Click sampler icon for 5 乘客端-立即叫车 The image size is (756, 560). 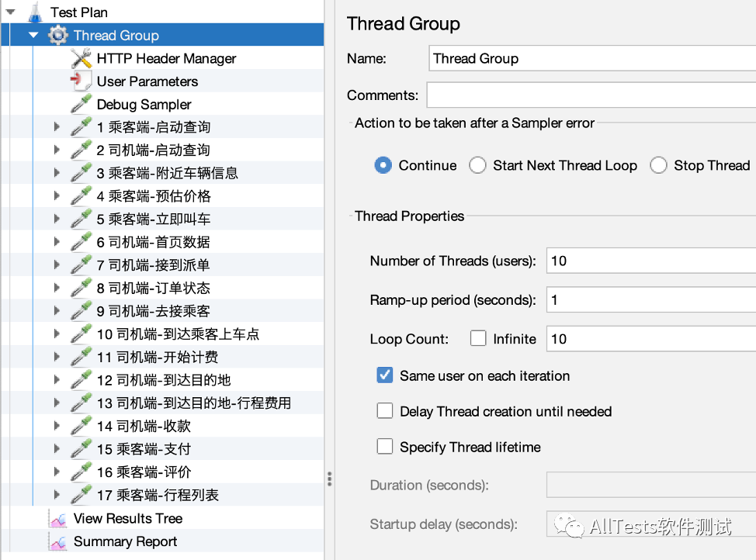[81, 219]
